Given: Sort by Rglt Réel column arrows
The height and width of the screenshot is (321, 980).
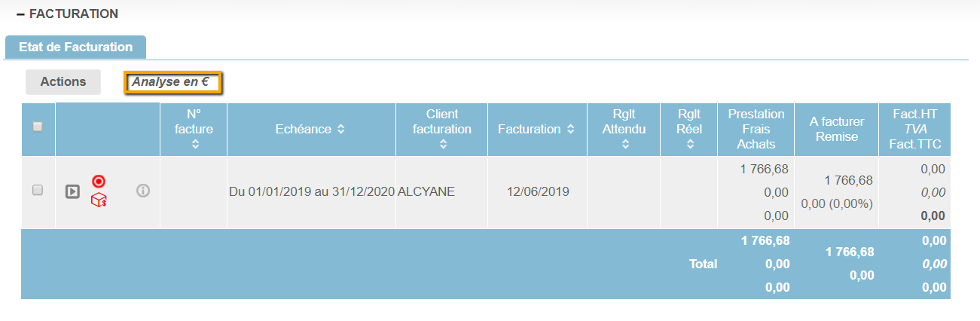Looking at the screenshot, I should click(689, 143).
